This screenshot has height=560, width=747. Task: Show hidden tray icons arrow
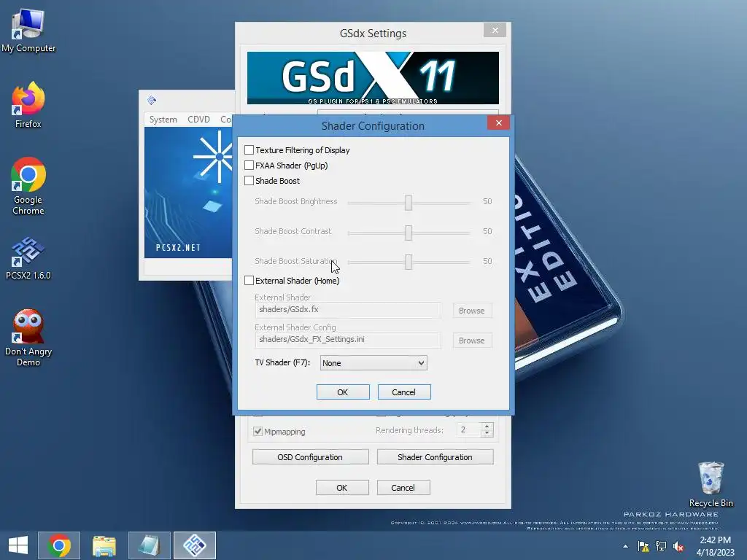point(625,546)
